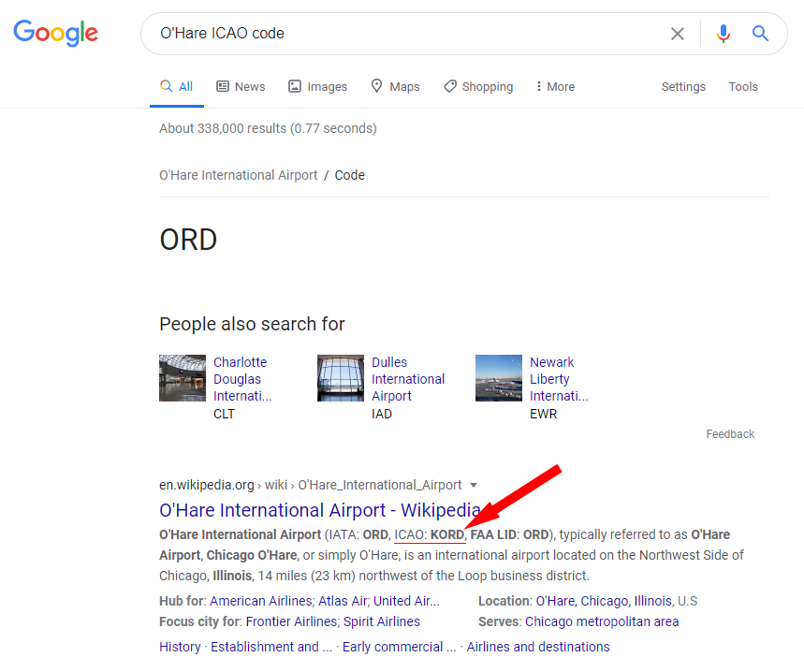Image resolution: width=804 pixels, height=672 pixels.
Task: Click the EWR airport code text
Action: [543, 414]
